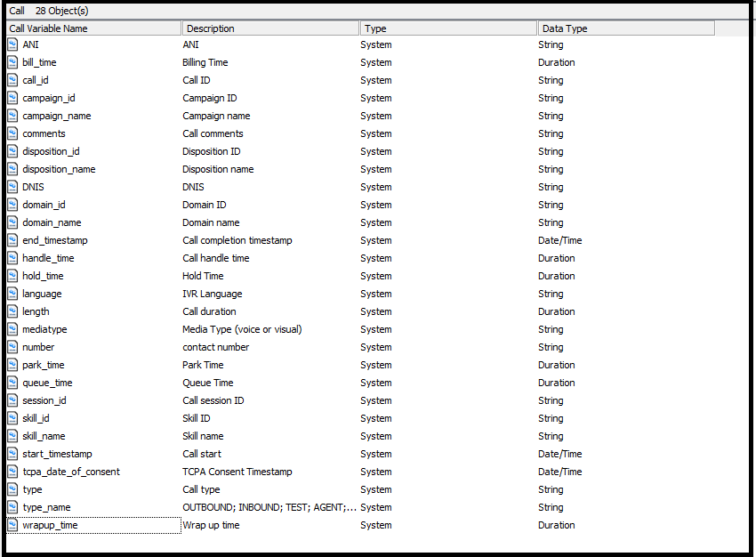Select the start_timestamp variable icon
This screenshot has width=756, height=557.
[12, 455]
